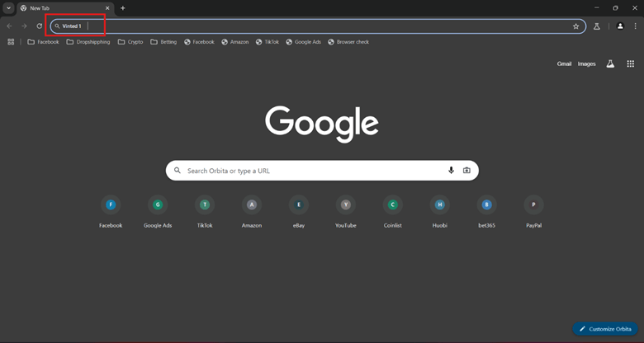Start voice search with the microphone
Image resolution: width=644 pixels, height=343 pixels.
pos(451,171)
